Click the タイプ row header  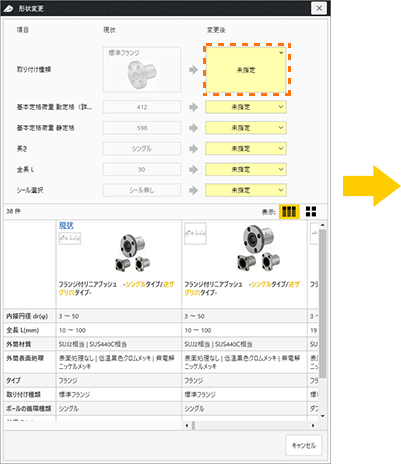click(30, 380)
